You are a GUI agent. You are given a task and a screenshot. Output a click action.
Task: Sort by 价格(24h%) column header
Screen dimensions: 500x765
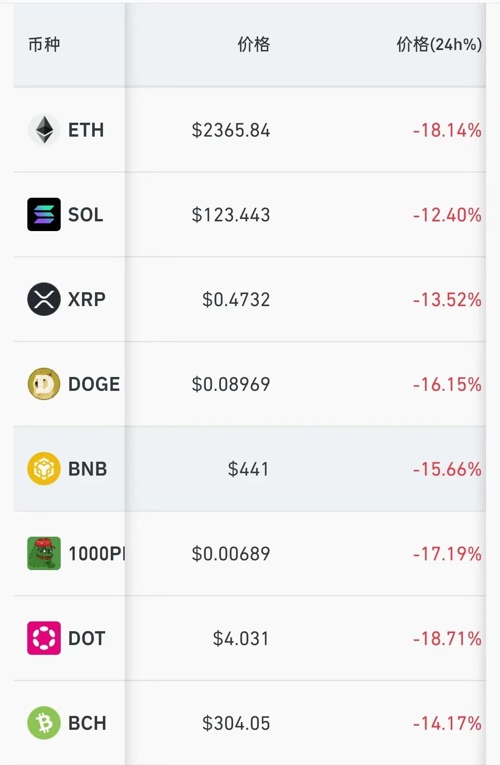[439, 44]
